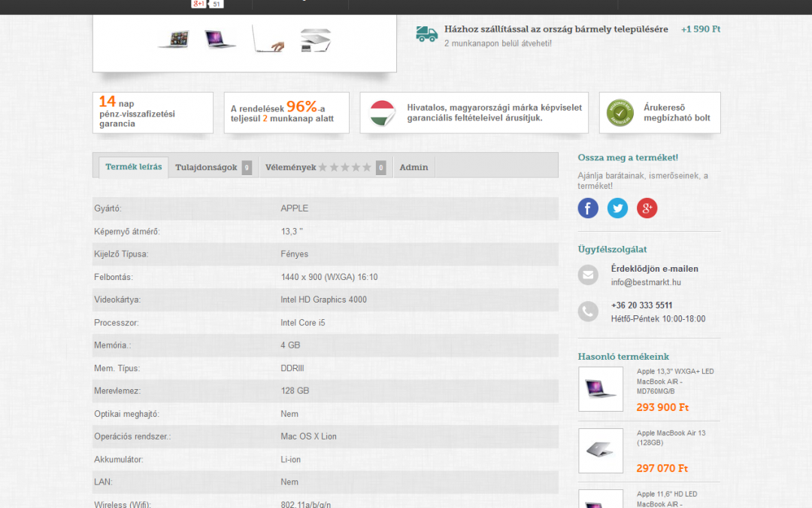Click the Google +1 button in top bar
The image size is (812, 508).
[x=198, y=4]
